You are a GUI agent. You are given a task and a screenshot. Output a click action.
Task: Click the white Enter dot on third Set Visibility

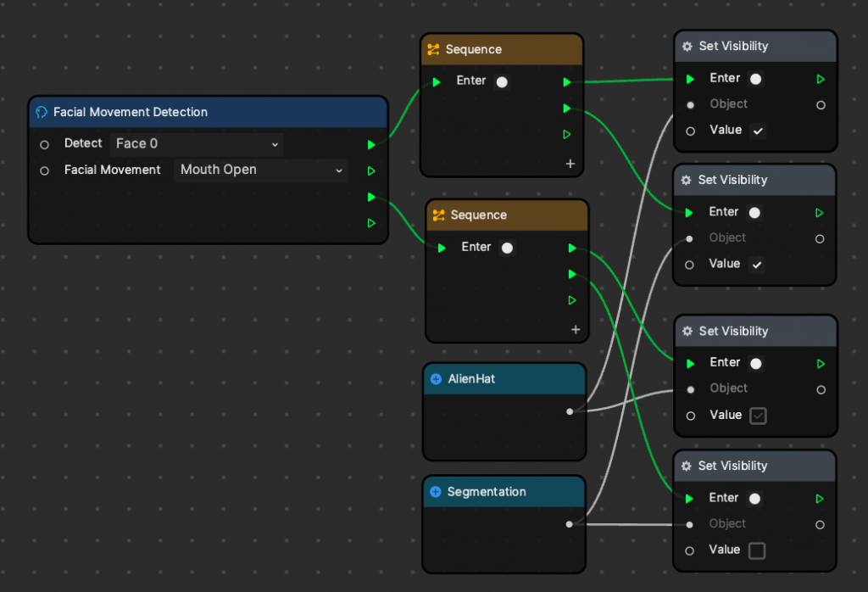tap(755, 364)
